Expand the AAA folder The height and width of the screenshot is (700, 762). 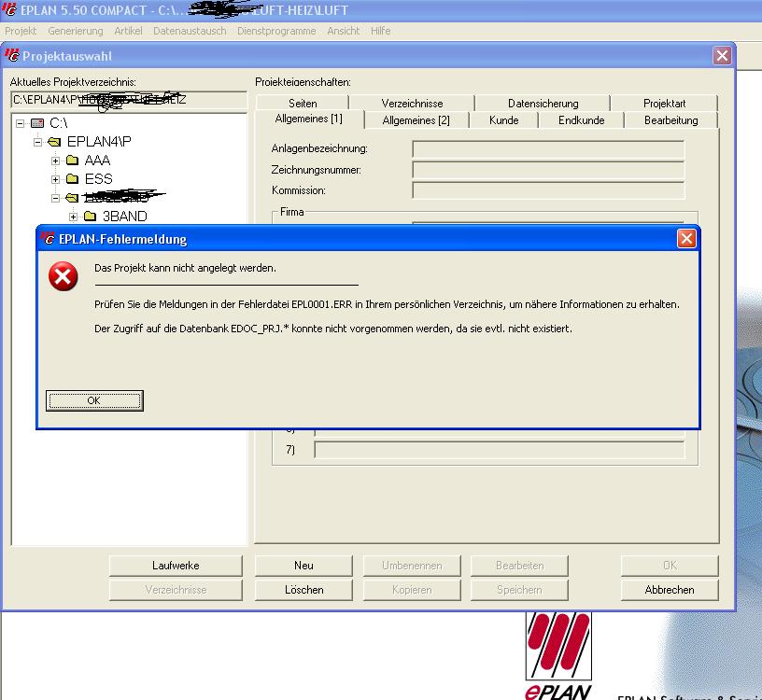(x=55, y=161)
